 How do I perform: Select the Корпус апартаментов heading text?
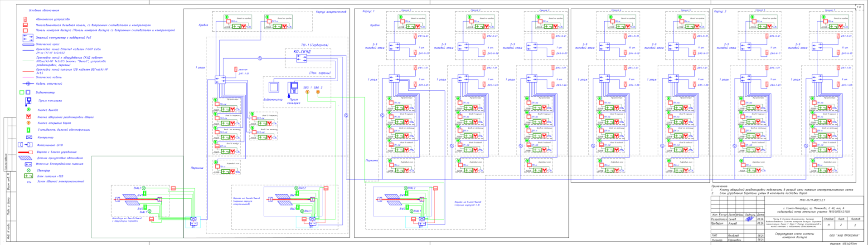[x=331, y=11]
